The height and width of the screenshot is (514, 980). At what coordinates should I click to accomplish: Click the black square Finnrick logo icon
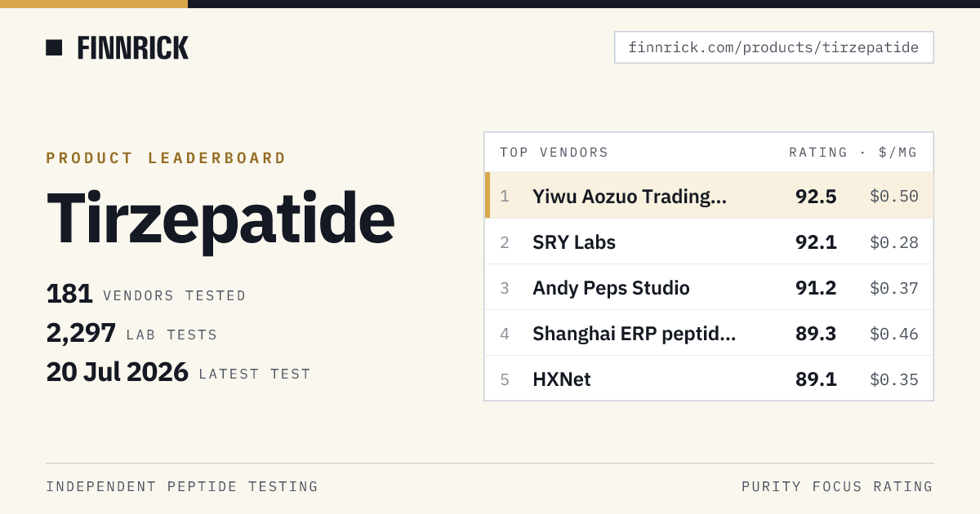point(54,47)
